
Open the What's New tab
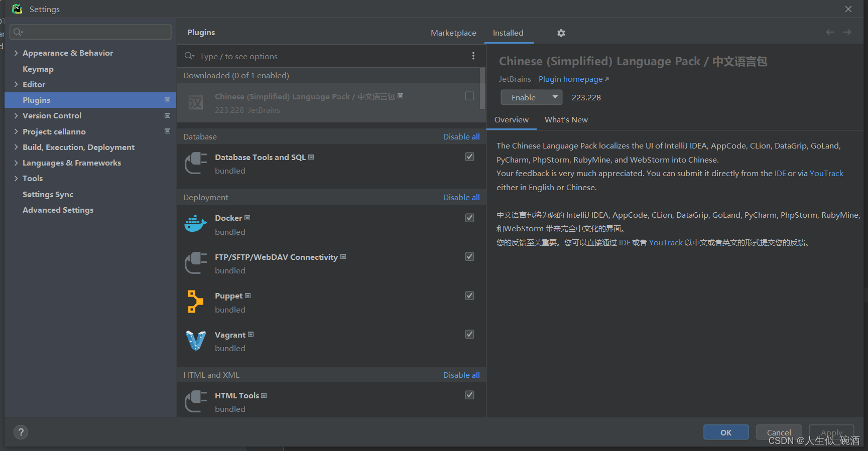pyautogui.click(x=566, y=119)
